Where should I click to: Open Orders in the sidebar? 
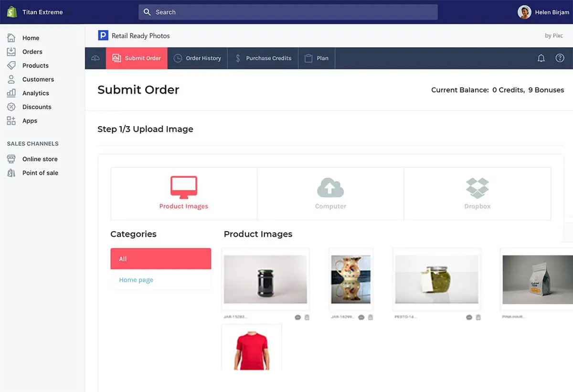(32, 52)
